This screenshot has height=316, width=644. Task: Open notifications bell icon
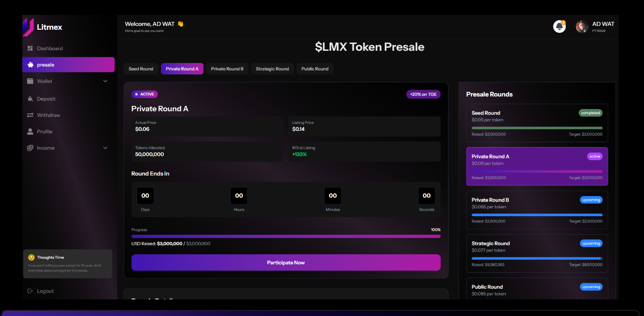pyautogui.click(x=559, y=27)
